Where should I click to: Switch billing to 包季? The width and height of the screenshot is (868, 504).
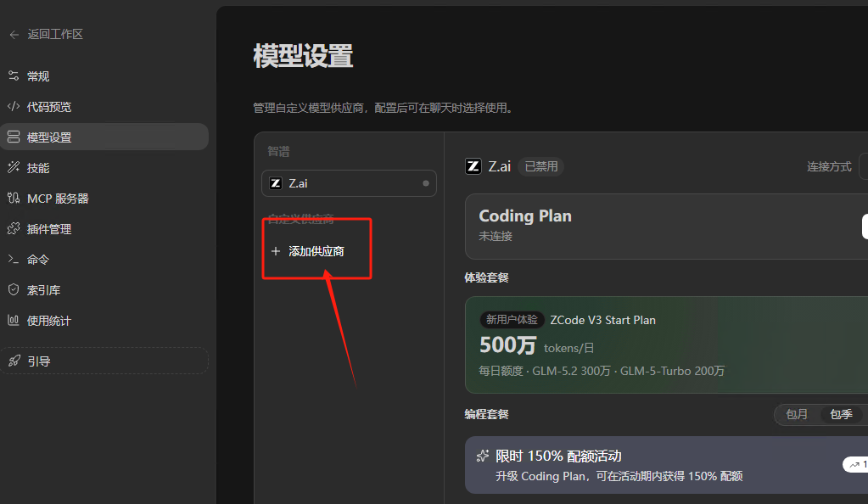[x=842, y=414]
